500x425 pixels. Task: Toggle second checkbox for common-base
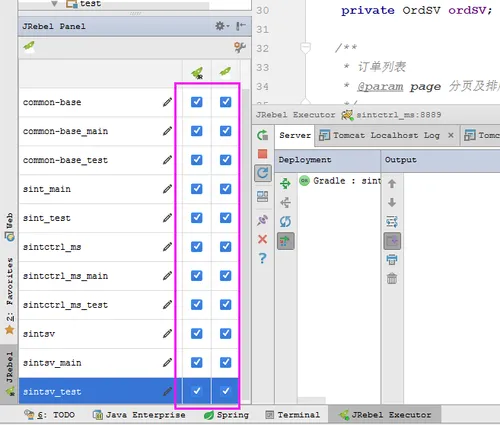coord(226,102)
